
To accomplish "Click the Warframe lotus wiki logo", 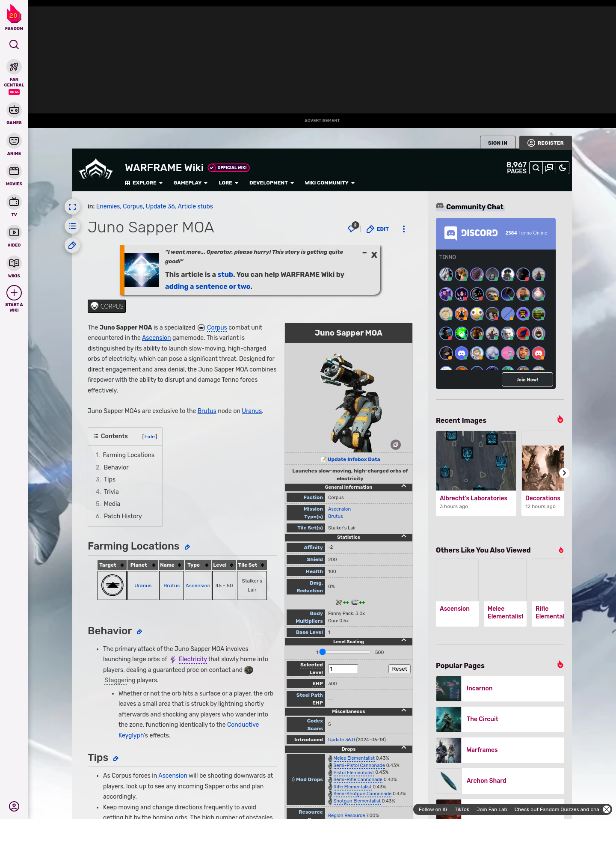I will coord(96,169).
